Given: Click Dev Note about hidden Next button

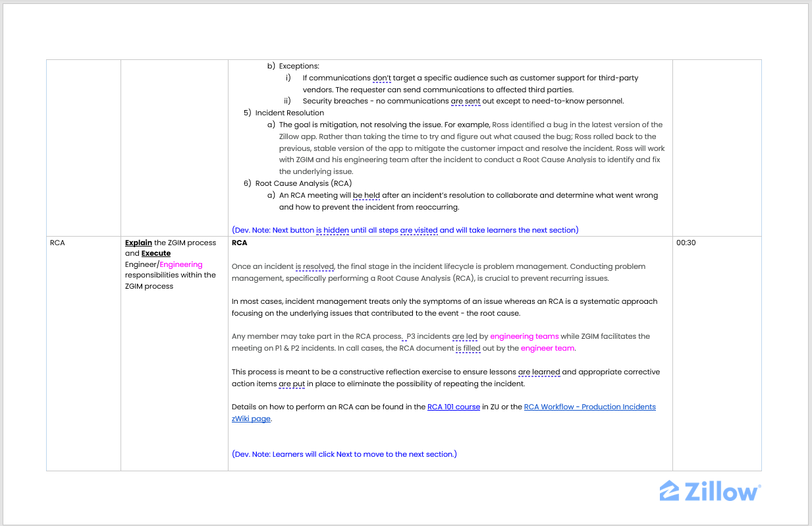Looking at the screenshot, I should [x=405, y=230].
